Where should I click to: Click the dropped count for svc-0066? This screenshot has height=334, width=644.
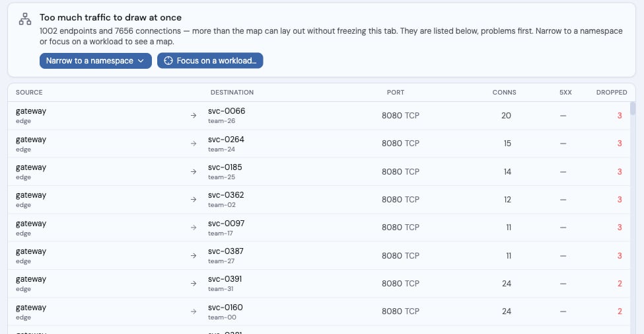tap(620, 116)
